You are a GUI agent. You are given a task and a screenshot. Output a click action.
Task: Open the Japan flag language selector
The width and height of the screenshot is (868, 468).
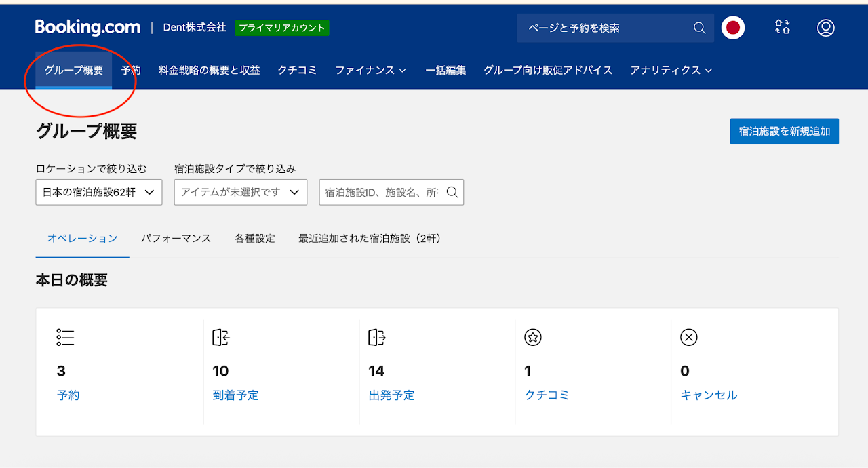click(x=732, y=28)
